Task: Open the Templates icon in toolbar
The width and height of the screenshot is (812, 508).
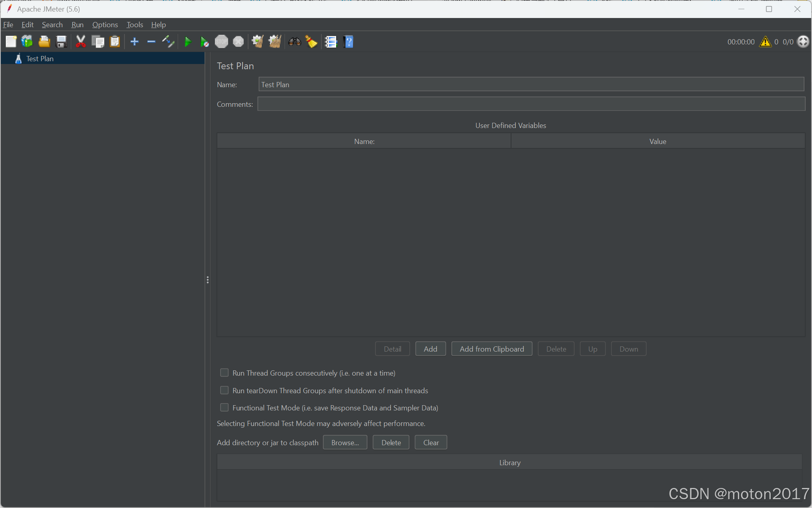Action: point(27,42)
